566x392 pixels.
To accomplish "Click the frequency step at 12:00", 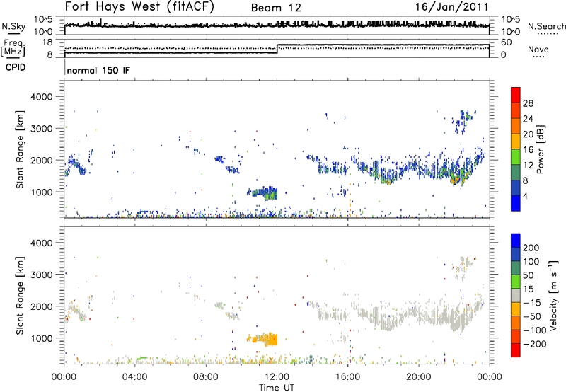I will 277,49.
